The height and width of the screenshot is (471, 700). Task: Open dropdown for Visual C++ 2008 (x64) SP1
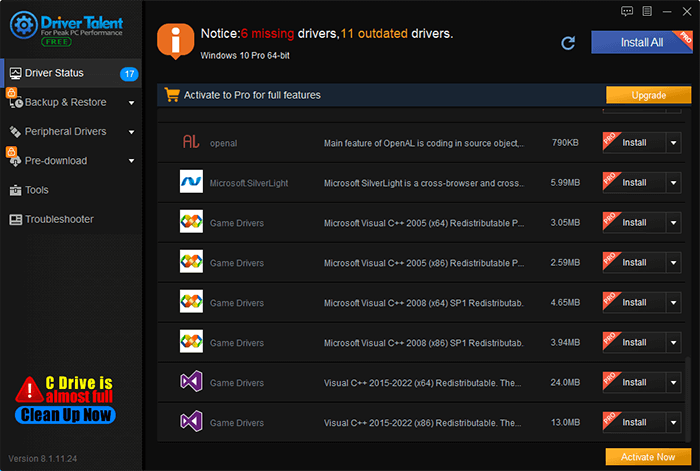pyautogui.click(x=673, y=303)
